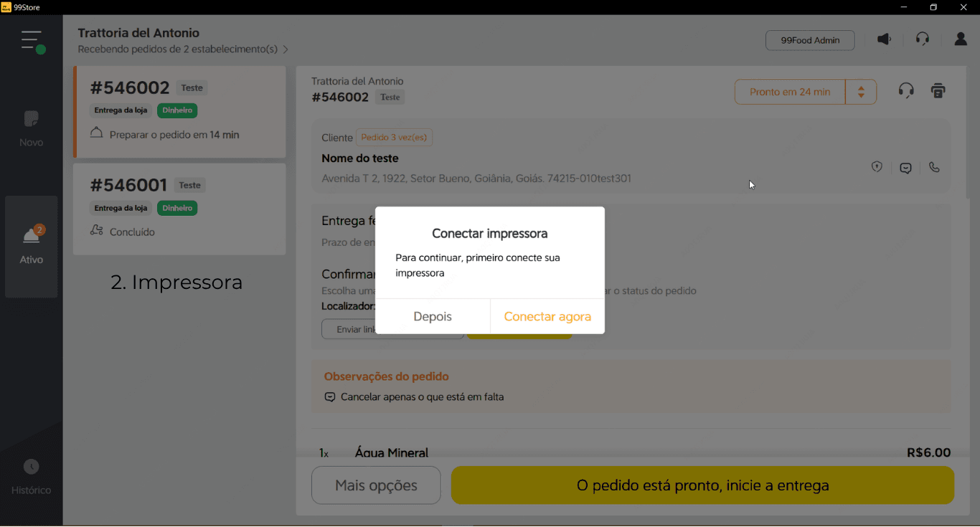Open the Histórico tab
The width and height of the screenshot is (980, 527).
[x=31, y=478]
